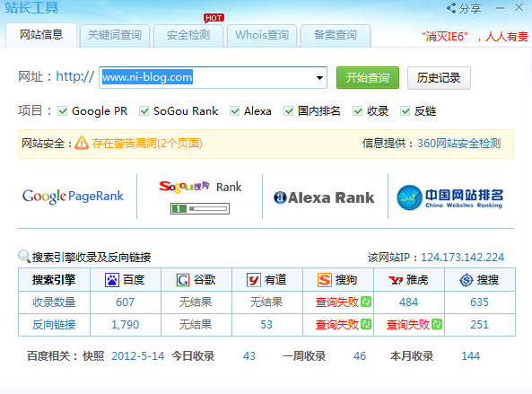Click 无结果 in Google 反向链接 cell
Screen dimensions: 532x394
coord(196,325)
